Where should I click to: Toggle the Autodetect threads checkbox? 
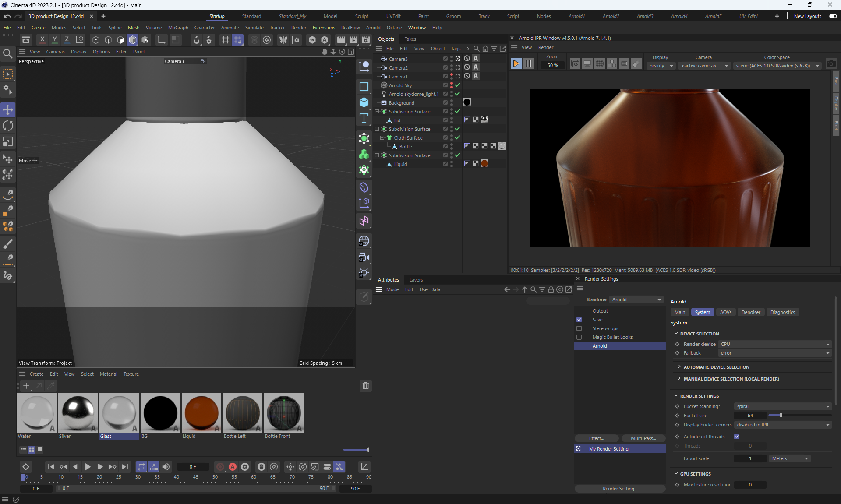tap(737, 437)
